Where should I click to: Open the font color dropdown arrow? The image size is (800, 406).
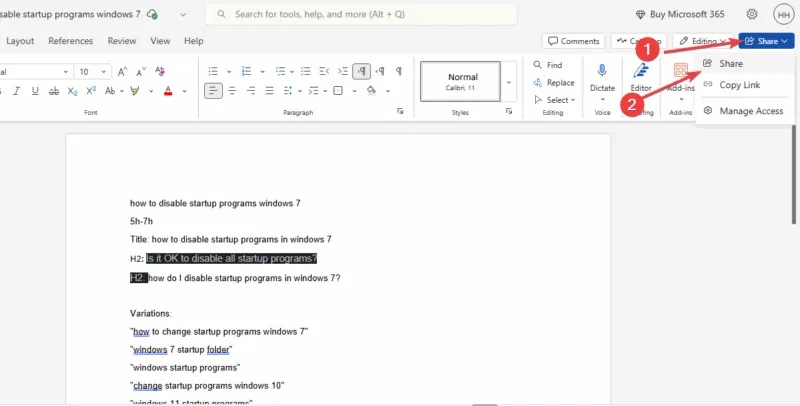[184, 91]
